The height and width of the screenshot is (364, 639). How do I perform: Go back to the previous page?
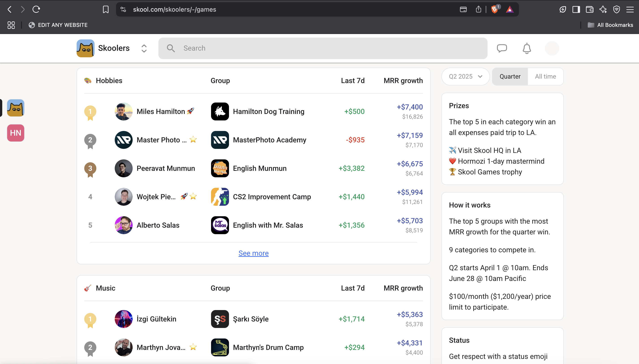pyautogui.click(x=9, y=9)
